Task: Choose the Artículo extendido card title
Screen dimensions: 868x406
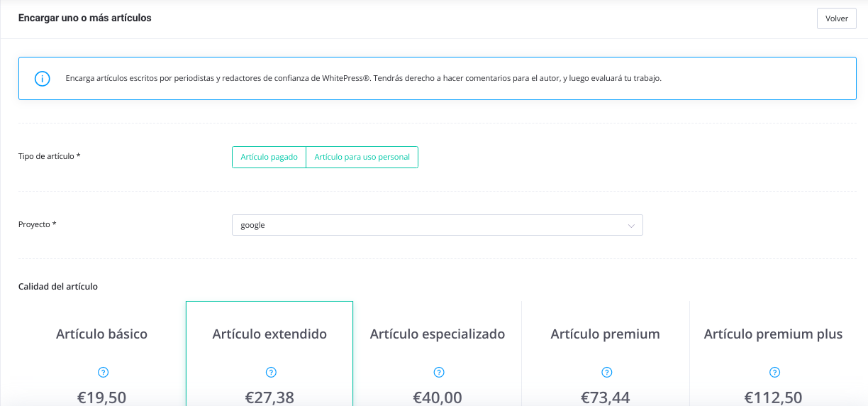Action: (x=269, y=334)
